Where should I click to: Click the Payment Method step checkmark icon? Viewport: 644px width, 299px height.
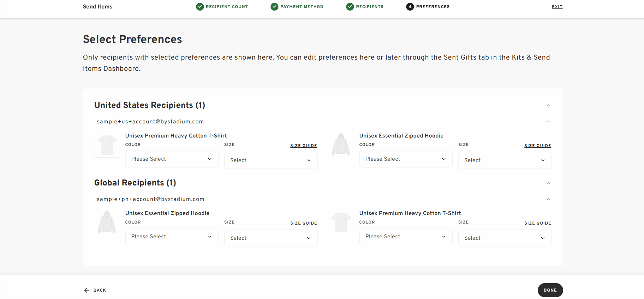click(x=274, y=7)
